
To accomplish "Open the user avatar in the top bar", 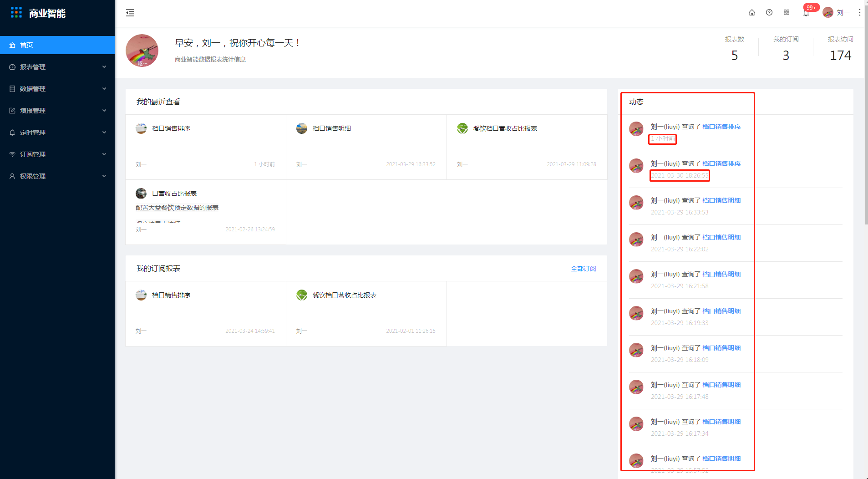I will pyautogui.click(x=828, y=13).
